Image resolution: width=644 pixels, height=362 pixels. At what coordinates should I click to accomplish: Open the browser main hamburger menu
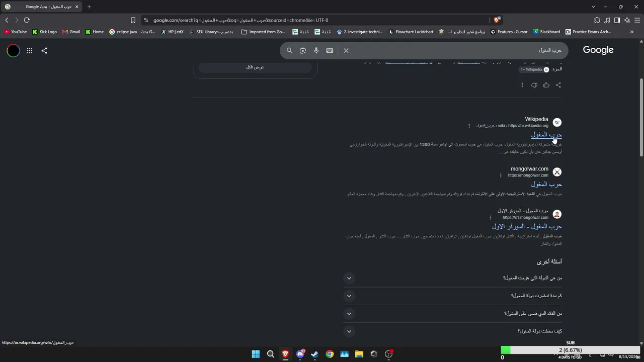click(x=637, y=20)
